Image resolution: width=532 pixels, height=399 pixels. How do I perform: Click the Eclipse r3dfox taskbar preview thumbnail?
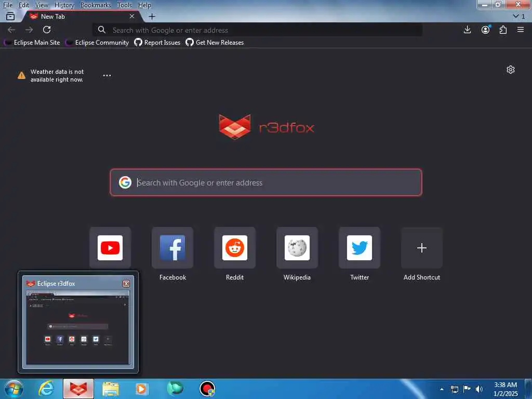pyautogui.click(x=78, y=327)
